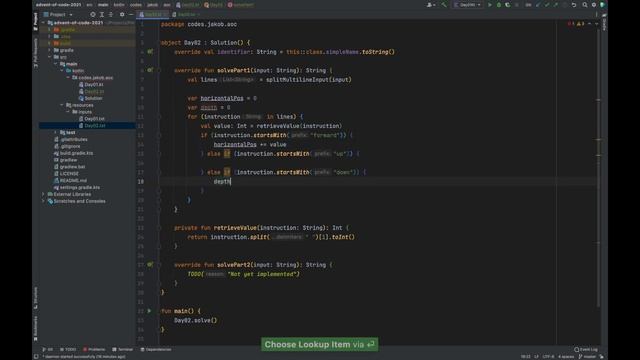
Task: Click the LF line separator widget
Action: pos(536,356)
